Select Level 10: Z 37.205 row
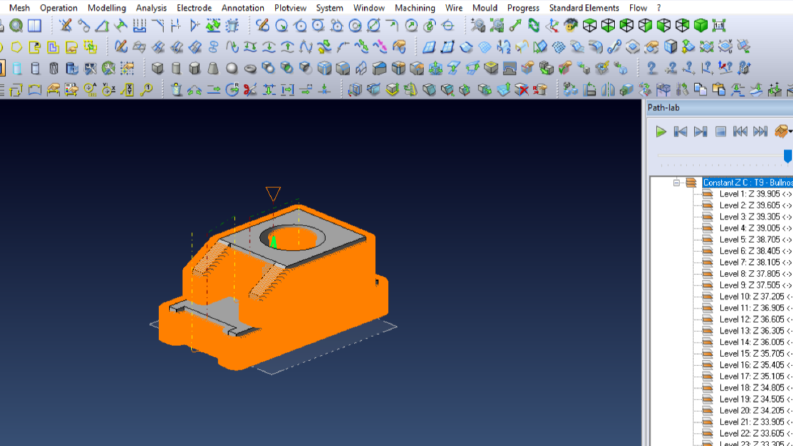The image size is (793, 446). 756,296
